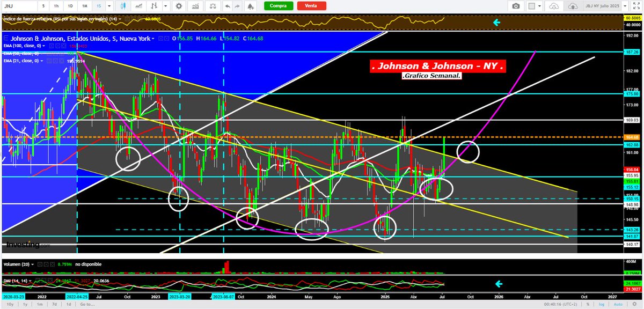644x309 pixels.
Task: Toggle percent scale button
Action: point(588,304)
